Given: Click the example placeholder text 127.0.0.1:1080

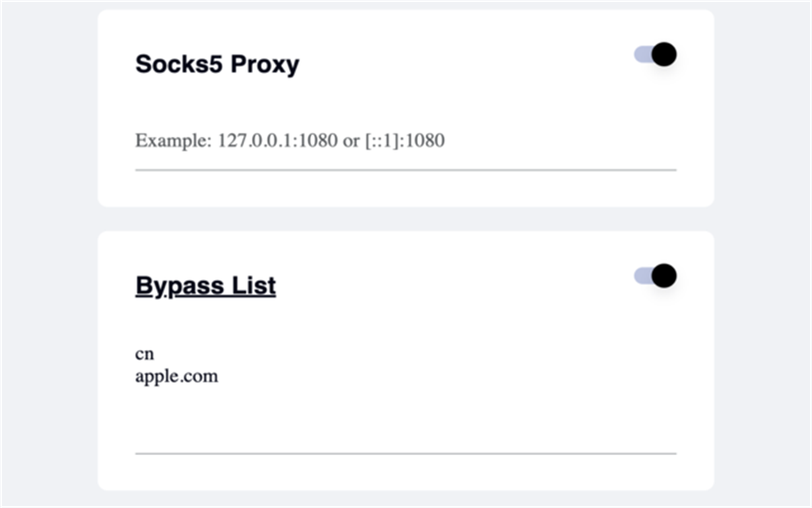Looking at the screenshot, I should (277, 141).
